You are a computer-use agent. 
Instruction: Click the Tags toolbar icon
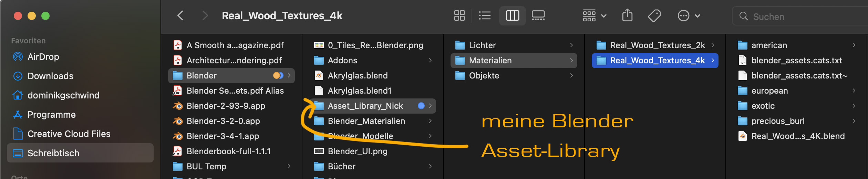coord(654,15)
